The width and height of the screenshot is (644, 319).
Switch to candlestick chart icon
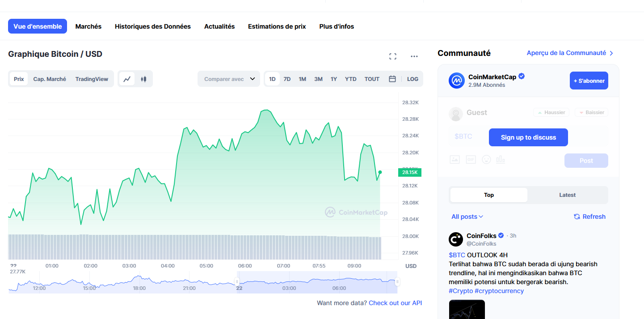pyautogui.click(x=143, y=79)
